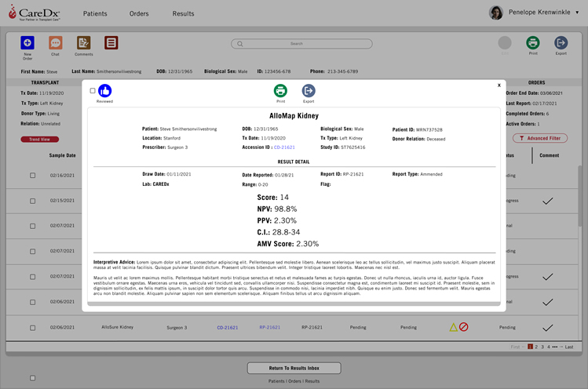Open the Results menu
This screenshot has width=588, height=389.
(x=183, y=13)
